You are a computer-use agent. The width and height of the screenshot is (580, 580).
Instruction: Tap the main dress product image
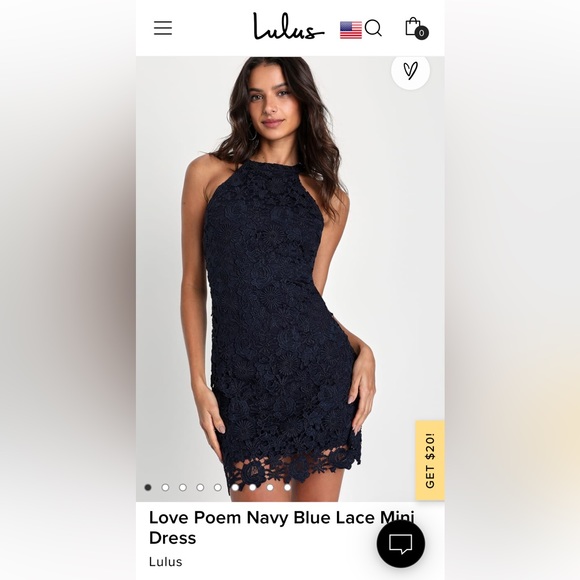pyautogui.click(x=290, y=279)
